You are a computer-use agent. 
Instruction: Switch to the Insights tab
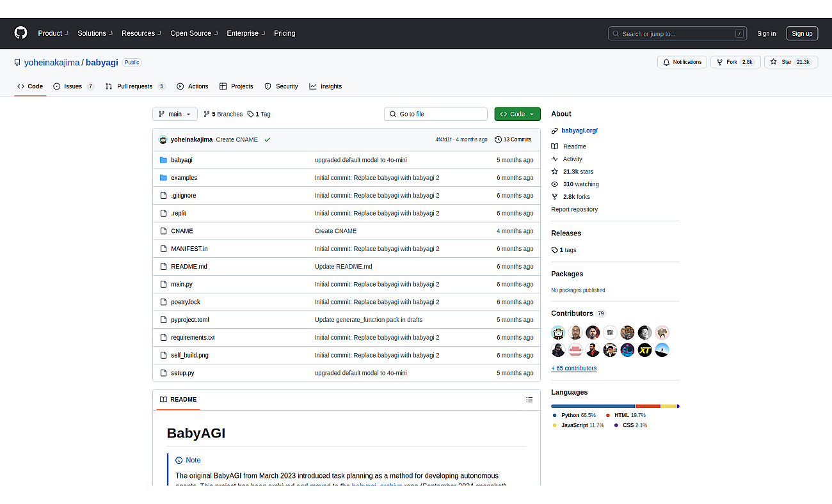tap(325, 86)
